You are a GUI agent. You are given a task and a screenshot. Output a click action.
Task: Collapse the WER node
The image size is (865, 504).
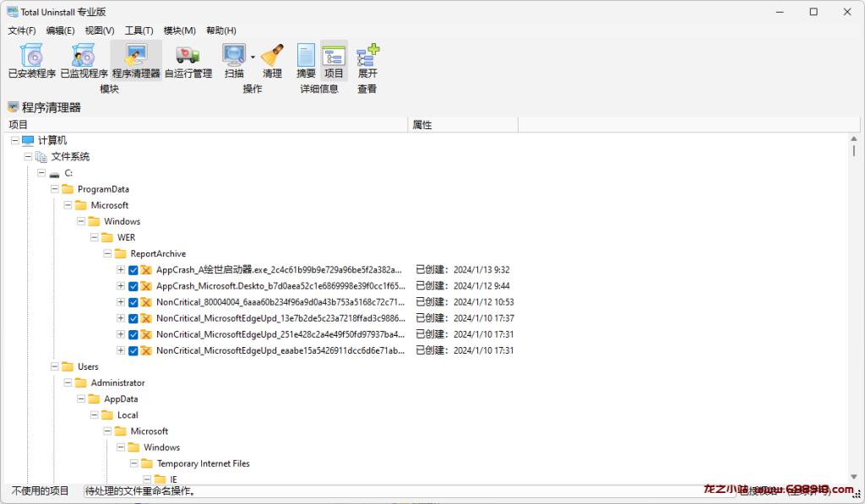(x=95, y=238)
